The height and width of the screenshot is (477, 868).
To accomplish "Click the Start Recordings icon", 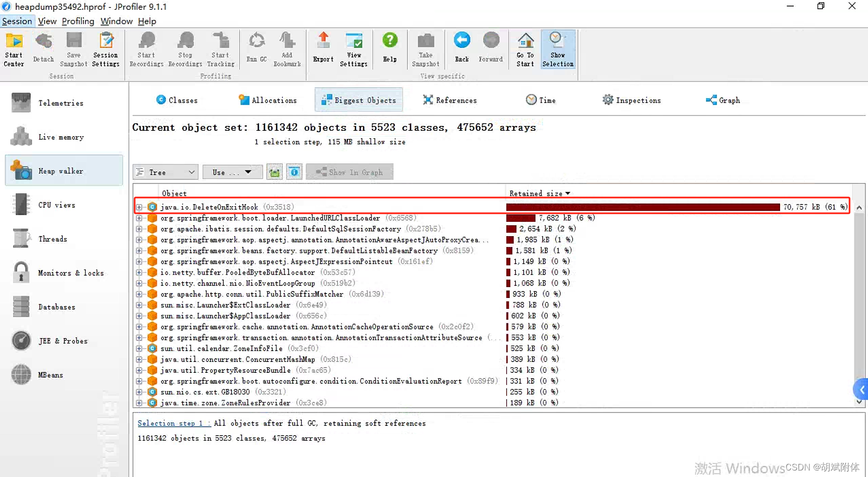I will (x=147, y=49).
